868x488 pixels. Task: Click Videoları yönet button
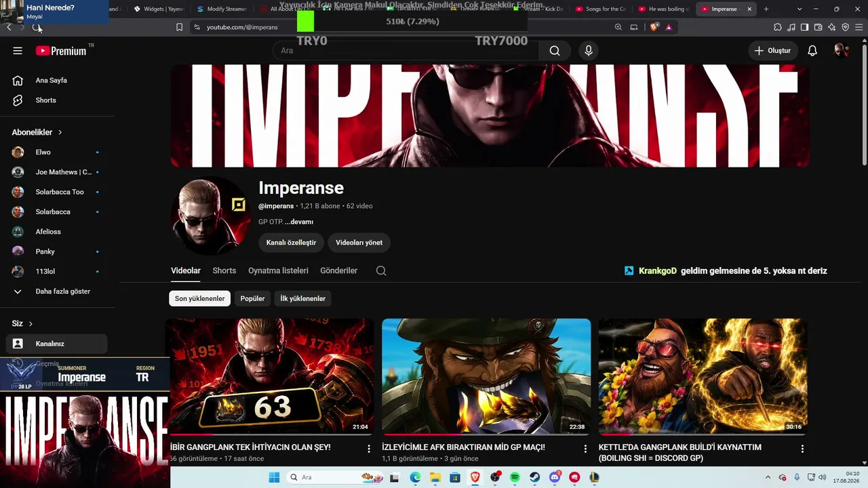pyautogui.click(x=359, y=243)
